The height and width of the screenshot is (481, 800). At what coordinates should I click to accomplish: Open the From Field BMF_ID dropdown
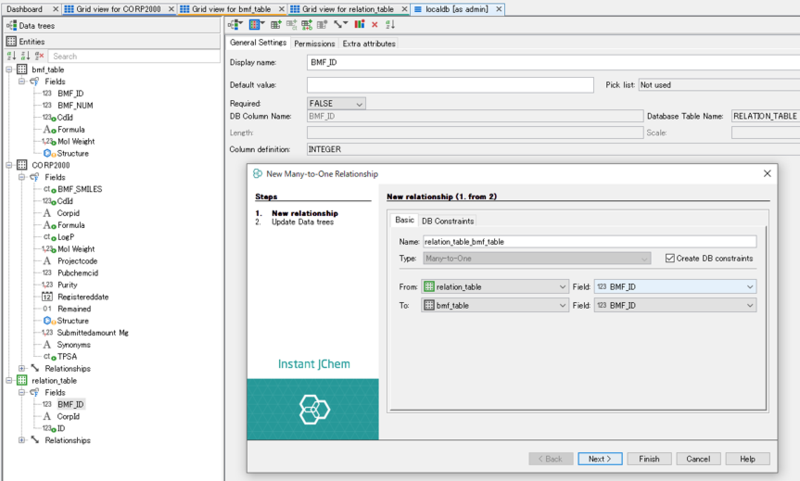pos(675,287)
